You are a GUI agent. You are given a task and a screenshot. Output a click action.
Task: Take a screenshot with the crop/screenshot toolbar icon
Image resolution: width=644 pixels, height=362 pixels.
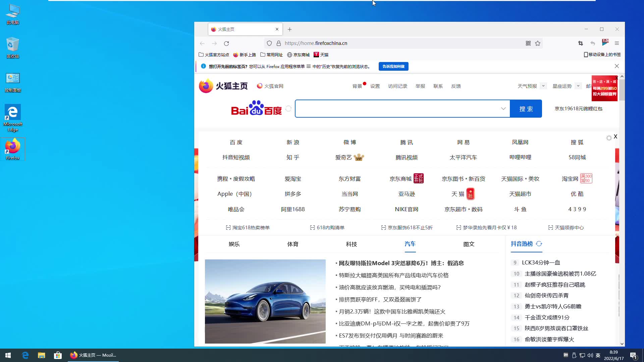coord(580,43)
